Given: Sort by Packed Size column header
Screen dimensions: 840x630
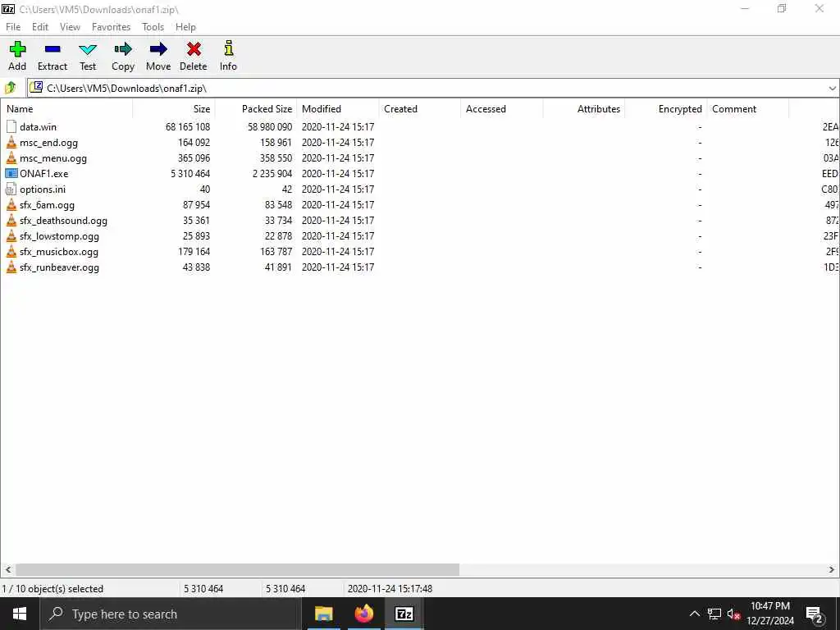Looking at the screenshot, I should (x=256, y=109).
